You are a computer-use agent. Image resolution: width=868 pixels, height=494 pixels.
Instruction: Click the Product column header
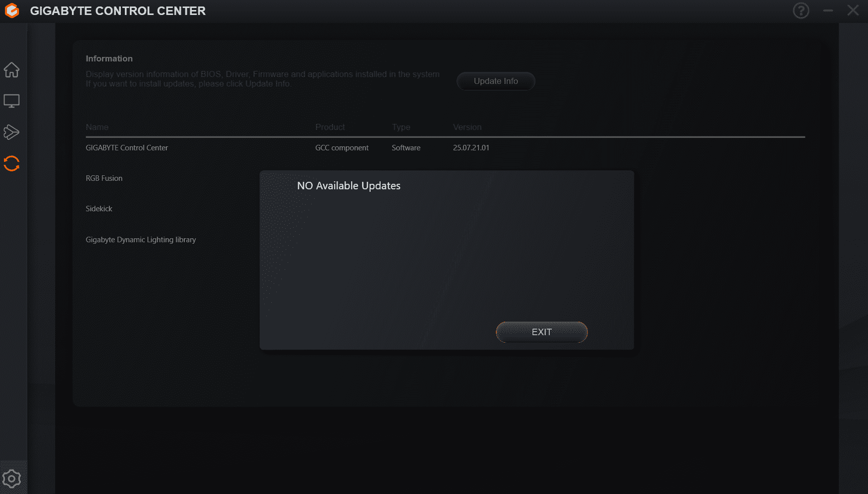[330, 127]
